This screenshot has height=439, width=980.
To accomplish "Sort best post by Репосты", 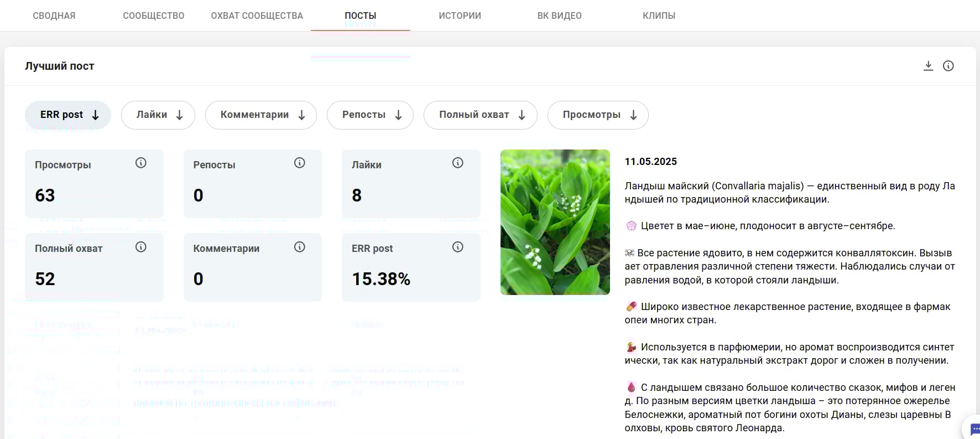I will (x=370, y=115).
